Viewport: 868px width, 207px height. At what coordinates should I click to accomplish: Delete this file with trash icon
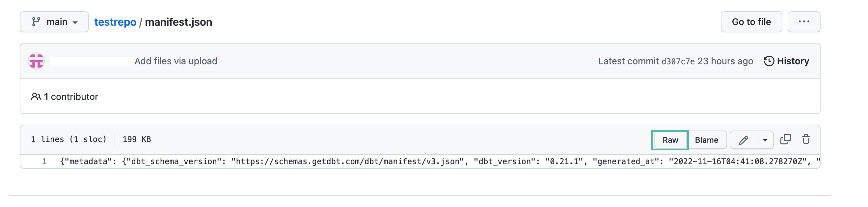(806, 139)
